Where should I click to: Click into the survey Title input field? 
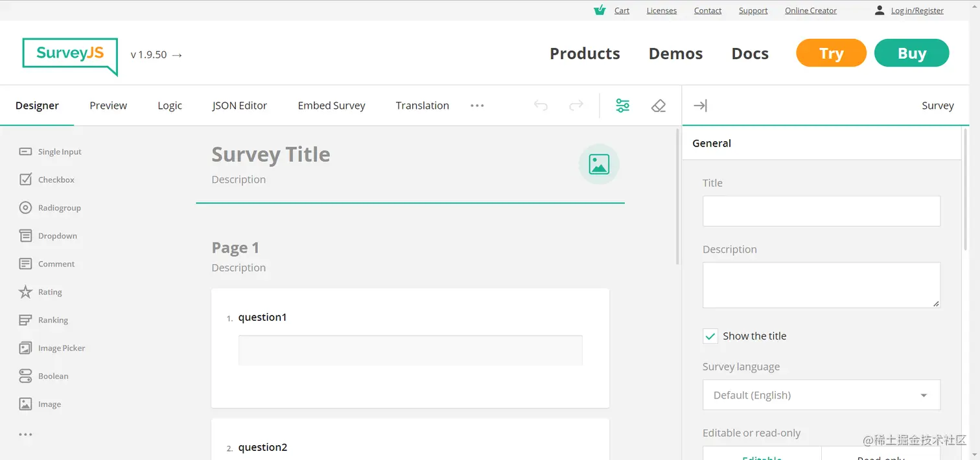pyautogui.click(x=821, y=211)
